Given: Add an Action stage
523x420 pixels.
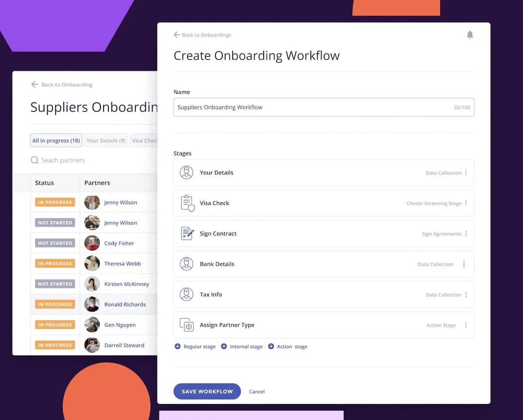Looking at the screenshot, I should (x=287, y=347).
